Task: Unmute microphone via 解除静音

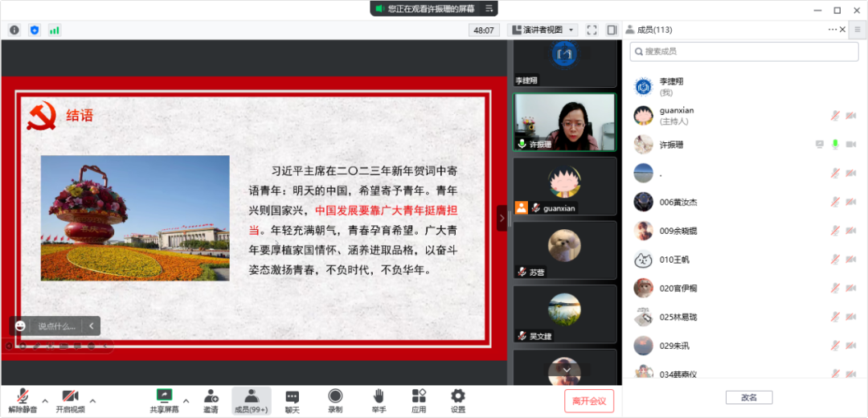Action: 23,400
